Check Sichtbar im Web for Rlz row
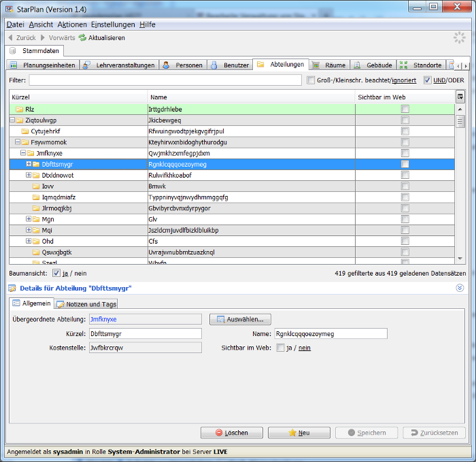Image resolution: width=476 pixels, height=462 pixels. 405,109
